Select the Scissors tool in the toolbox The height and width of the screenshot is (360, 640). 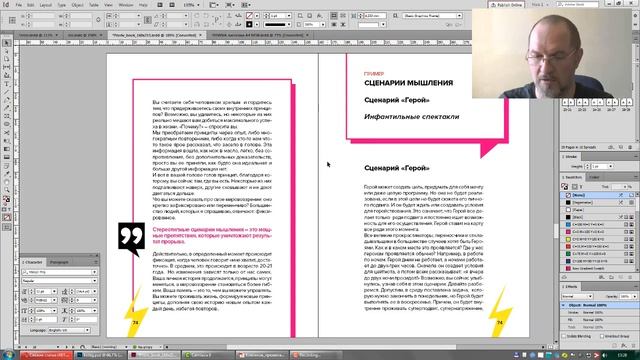7,133
